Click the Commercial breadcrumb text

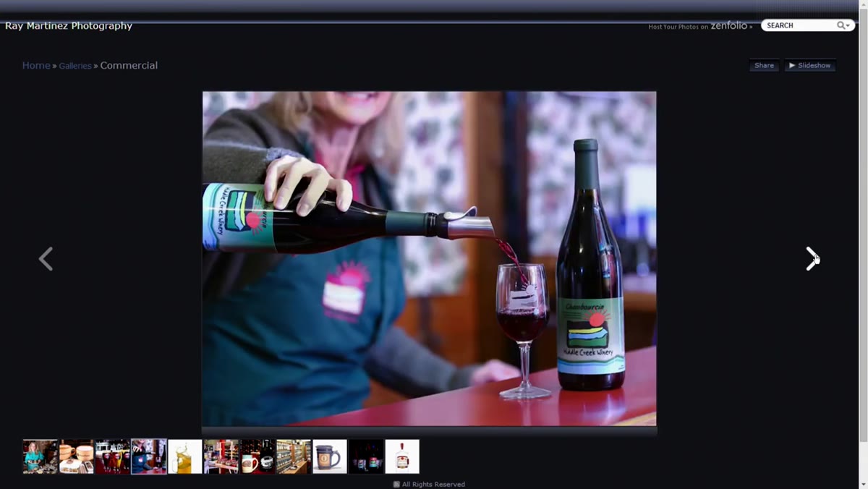coord(129,65)
